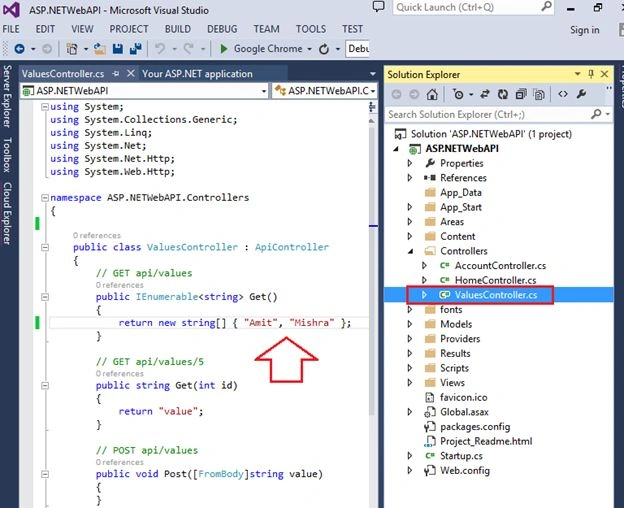
Task: Click the feedback speech bubble icon
Action: 378,6
